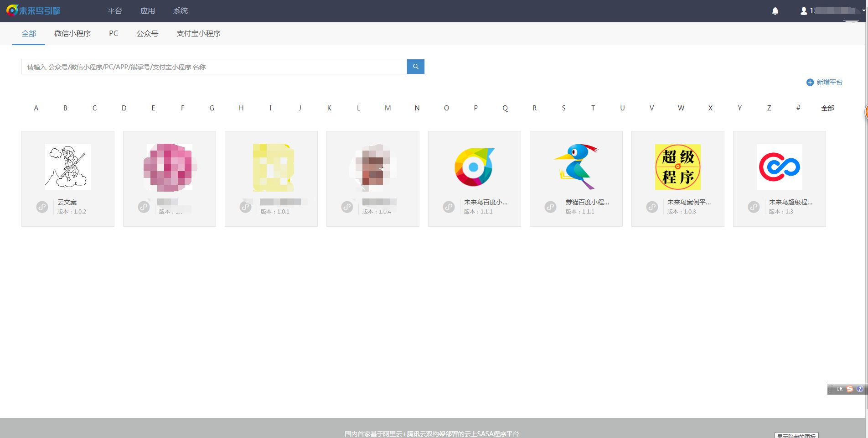The image size is (868, 438).
Task: Filter platforms by letter W
Action: click(681, 108)
